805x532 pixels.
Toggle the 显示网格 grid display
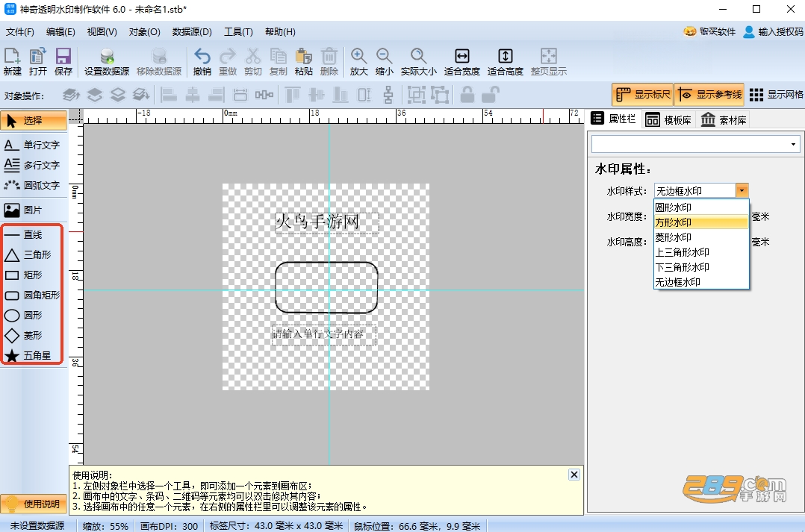point(776,95)
